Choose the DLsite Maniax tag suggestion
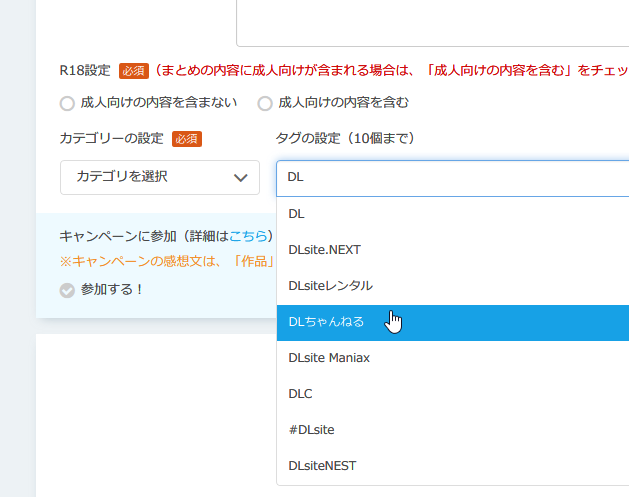 [452, 358]
